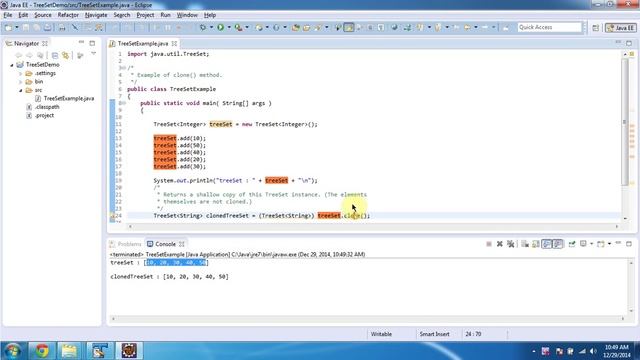Screen dimensions: 640x360
Task: Collapse the src folder
Action: (x=20, y=90)
